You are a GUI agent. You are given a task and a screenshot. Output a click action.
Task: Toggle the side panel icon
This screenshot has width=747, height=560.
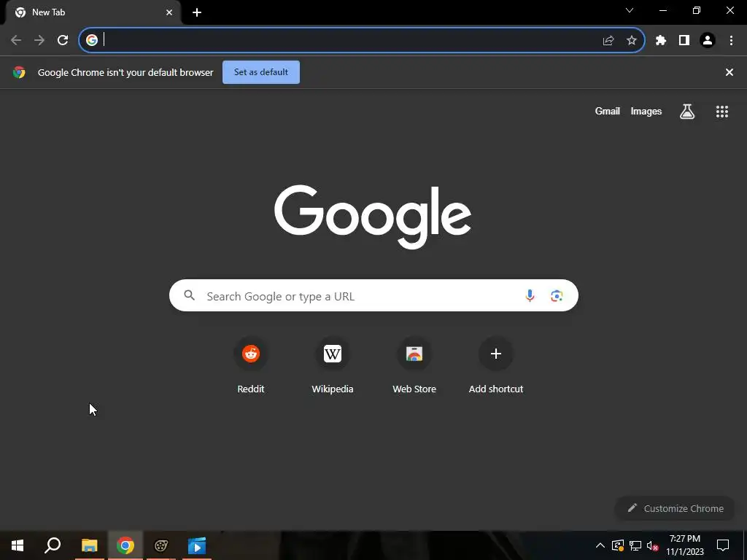pyautogui.click(x=684, y=41)
